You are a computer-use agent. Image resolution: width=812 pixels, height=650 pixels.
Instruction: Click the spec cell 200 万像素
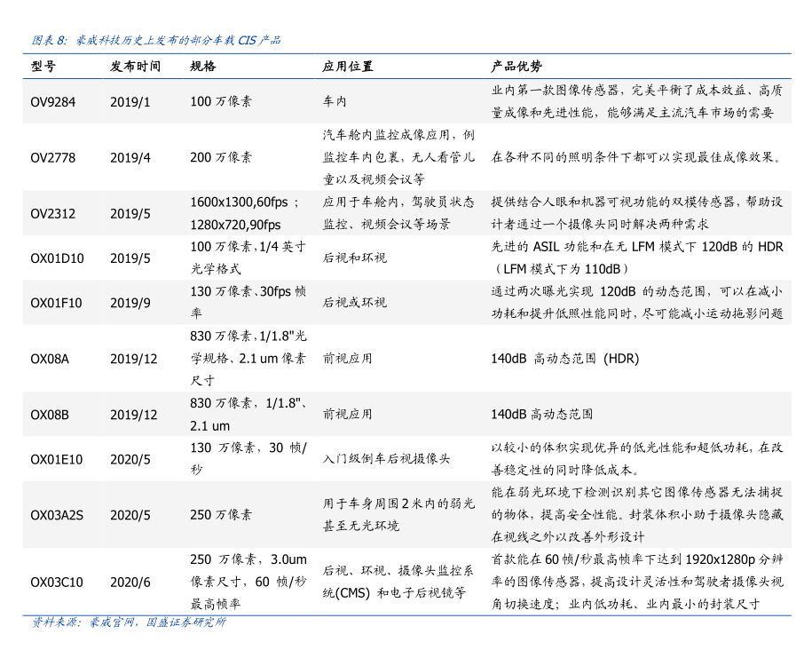point(221,157)
